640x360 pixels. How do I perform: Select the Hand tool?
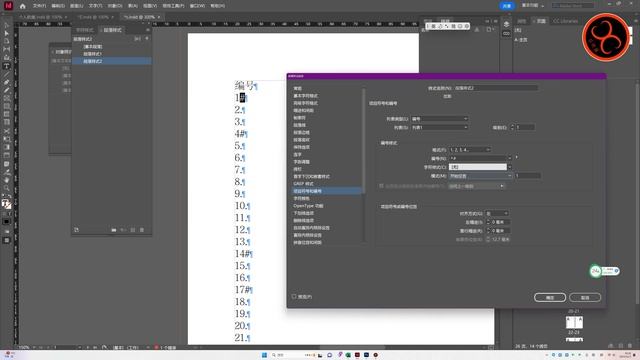[7, 180]
